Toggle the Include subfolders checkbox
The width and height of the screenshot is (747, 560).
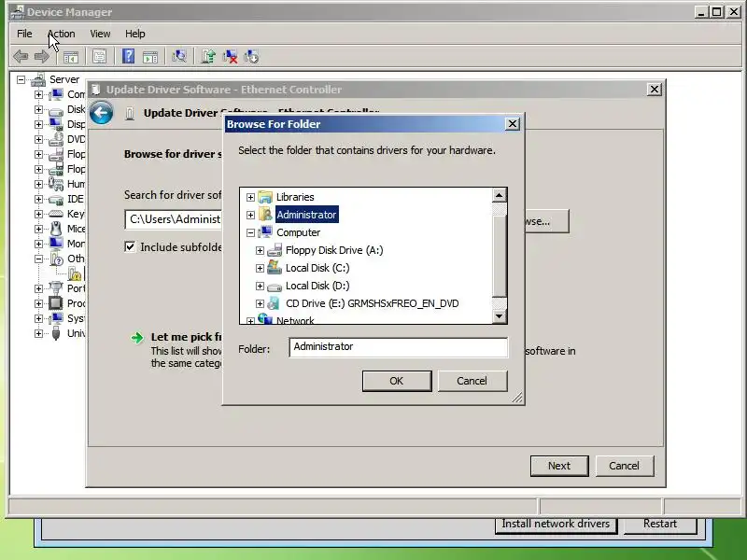click(130, 246)
